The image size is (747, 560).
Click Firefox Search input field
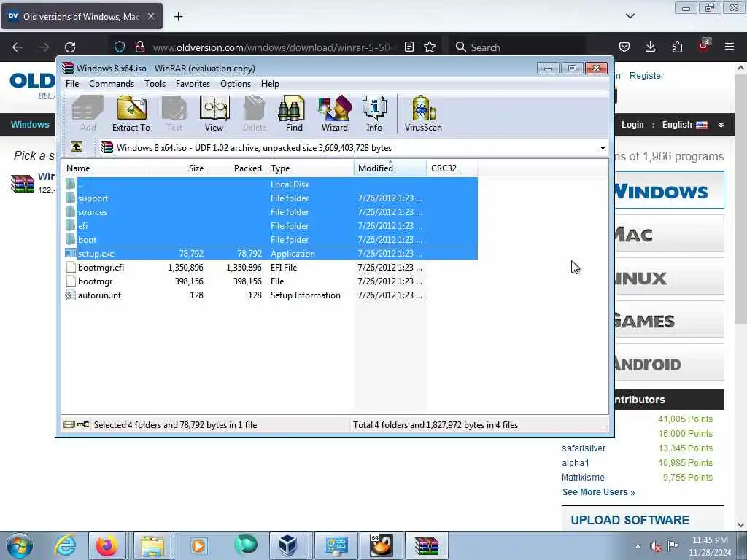[x=517, y=47]
